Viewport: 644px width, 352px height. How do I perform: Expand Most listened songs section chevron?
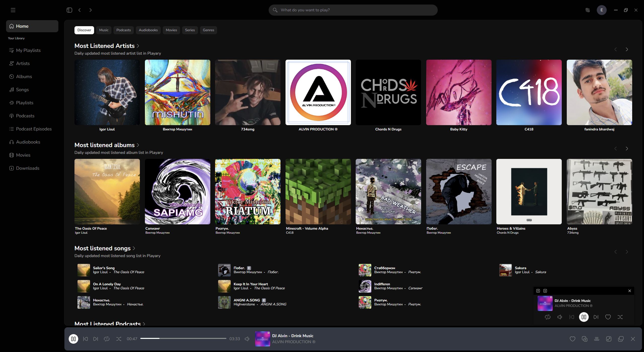point(134,248)
